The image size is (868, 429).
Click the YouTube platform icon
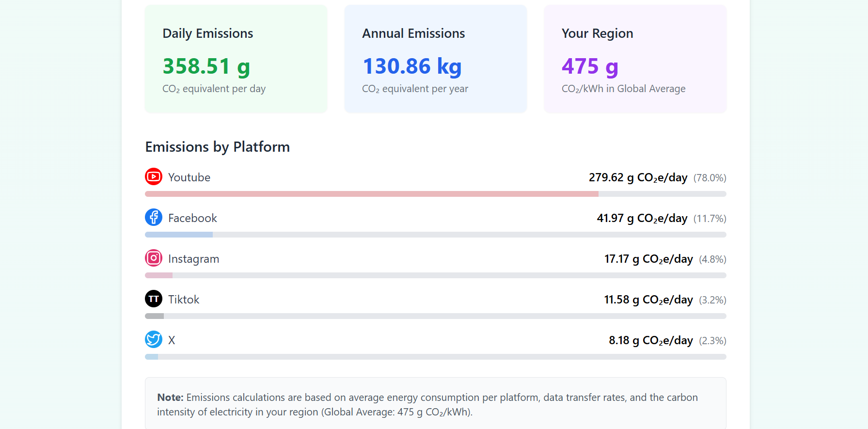[x=154, y=177]
